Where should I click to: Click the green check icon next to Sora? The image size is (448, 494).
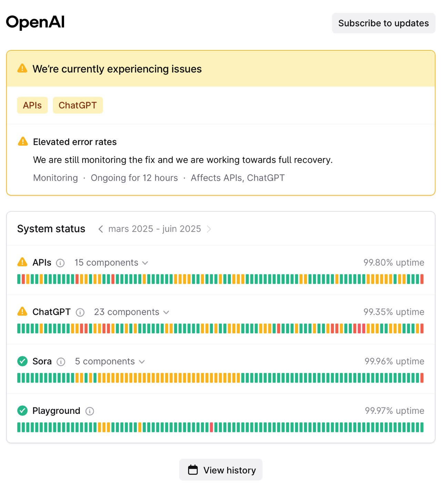point(22,361)
